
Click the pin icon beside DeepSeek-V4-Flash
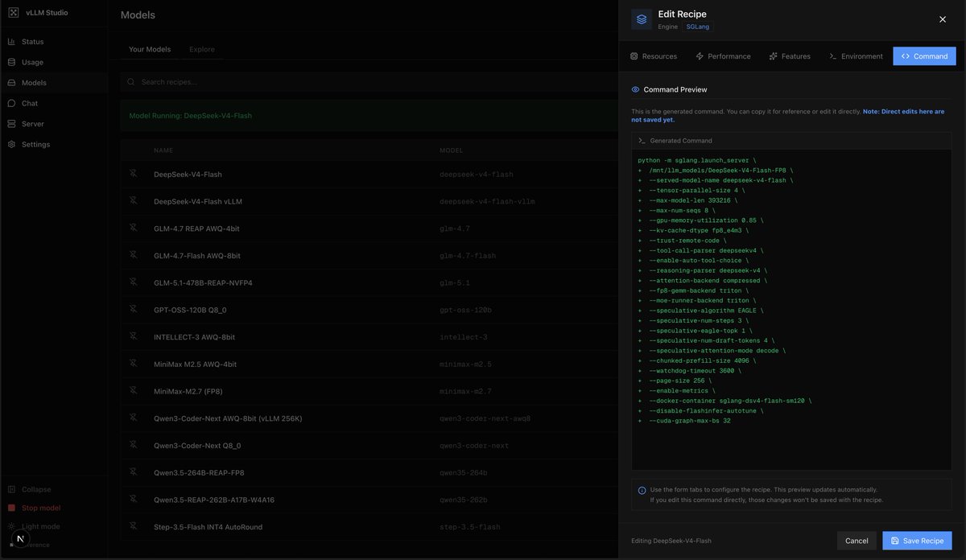coord(134,174)
